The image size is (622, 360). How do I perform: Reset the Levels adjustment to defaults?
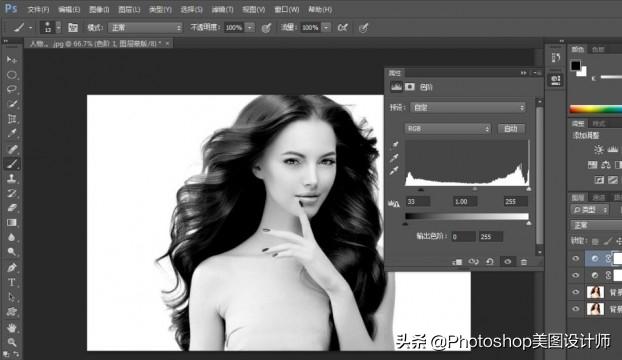490,262
